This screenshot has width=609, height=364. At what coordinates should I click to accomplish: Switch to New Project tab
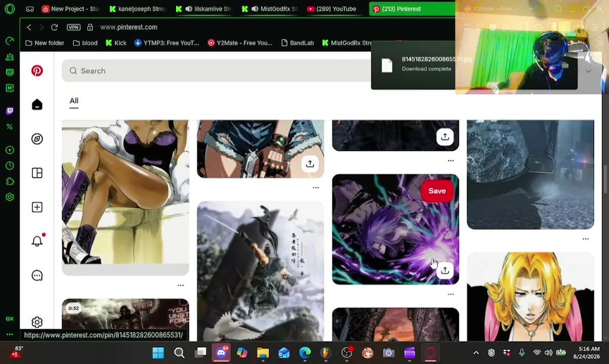70,9
